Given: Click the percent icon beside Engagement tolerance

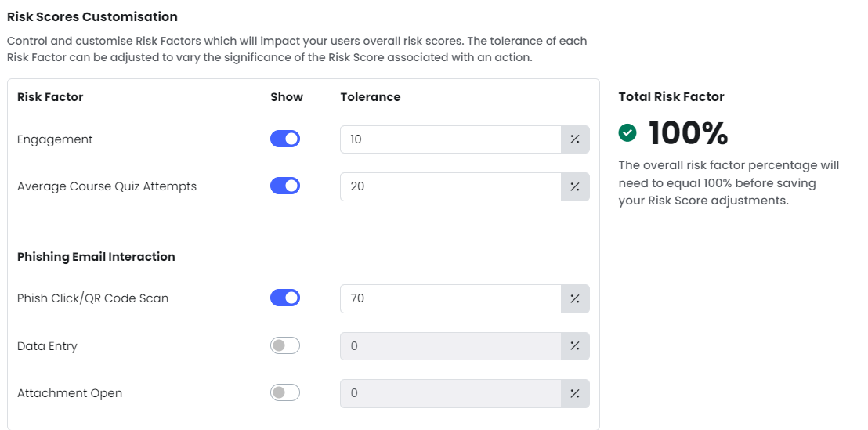Looking at the screenshot, I should click(x=575, y=139).
